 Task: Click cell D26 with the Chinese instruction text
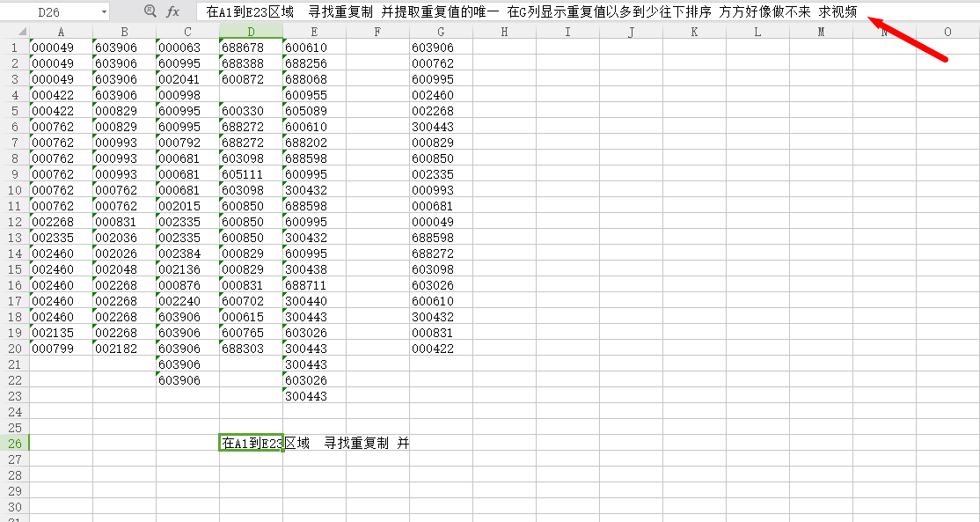point(251,444)
